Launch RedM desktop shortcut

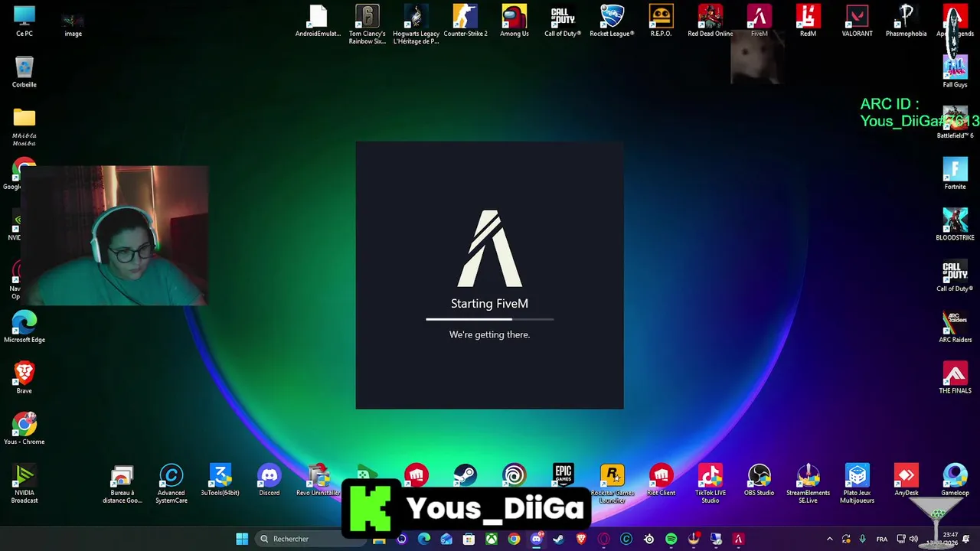tap(808, 21)
